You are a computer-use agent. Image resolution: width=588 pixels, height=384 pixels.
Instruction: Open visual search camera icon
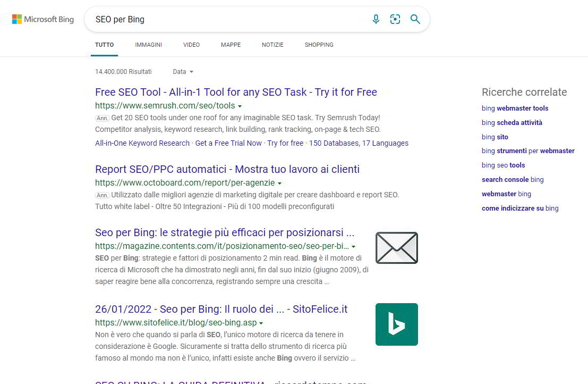coord(395,19)
